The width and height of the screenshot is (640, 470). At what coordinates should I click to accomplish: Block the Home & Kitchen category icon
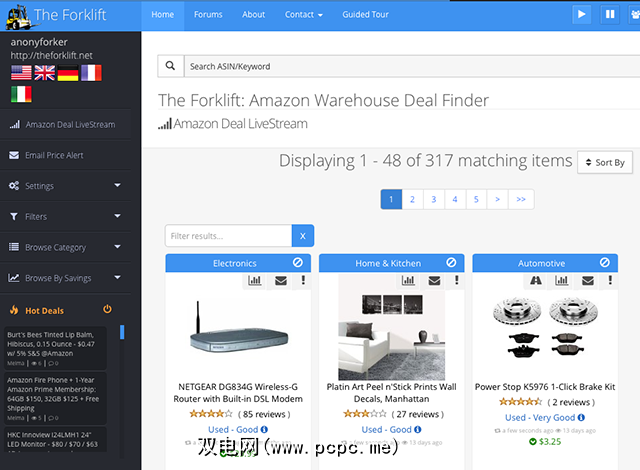coord(451,263)
